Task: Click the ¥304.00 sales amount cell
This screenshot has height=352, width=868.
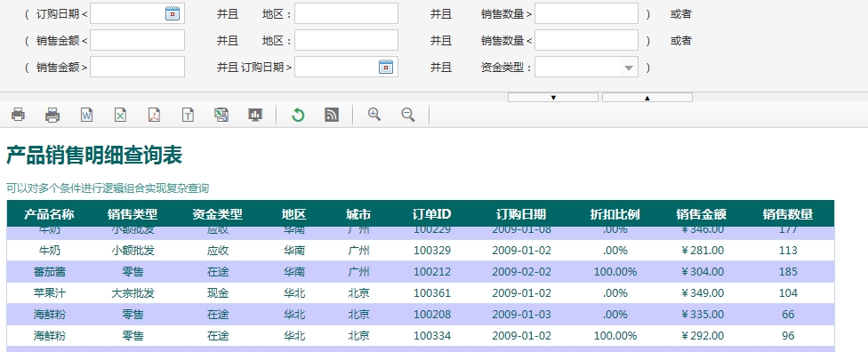Action: pos(702,272)
